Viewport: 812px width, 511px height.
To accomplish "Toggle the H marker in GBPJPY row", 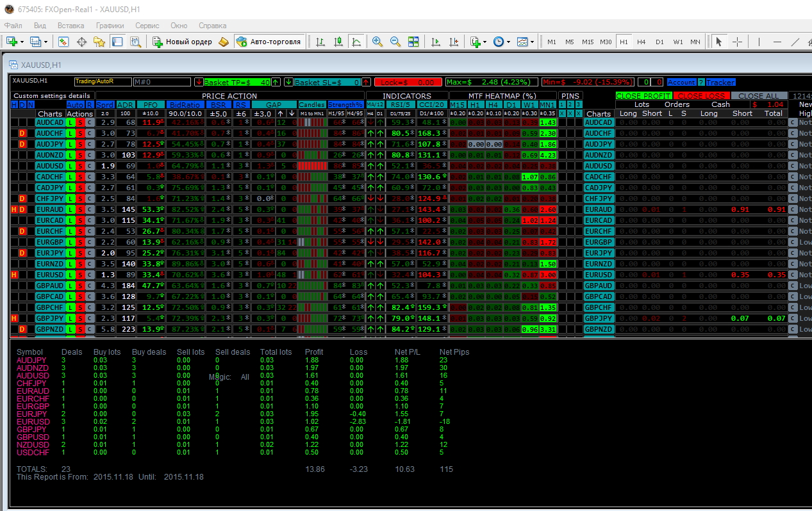I will (14, 318).
